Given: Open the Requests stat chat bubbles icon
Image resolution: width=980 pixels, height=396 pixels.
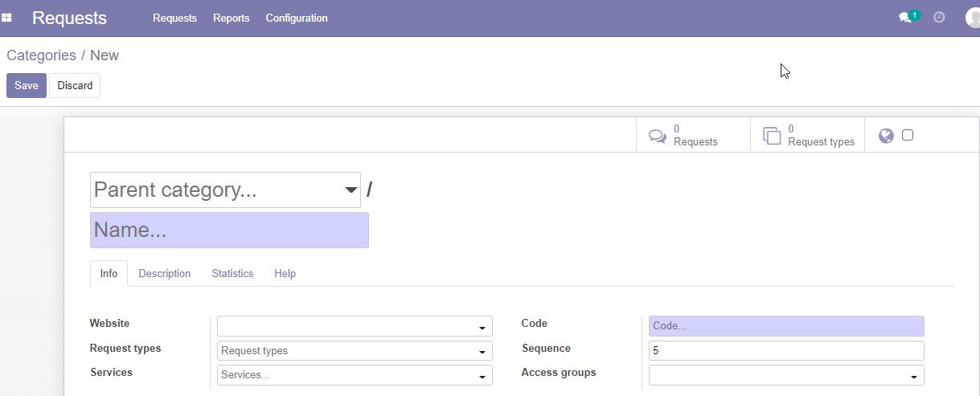Looking at the screenshot, I should 658,136.
